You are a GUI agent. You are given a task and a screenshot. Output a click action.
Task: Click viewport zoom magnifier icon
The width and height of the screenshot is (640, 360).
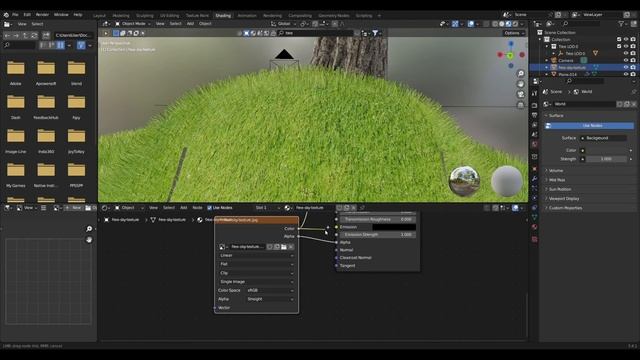point(520,73)
